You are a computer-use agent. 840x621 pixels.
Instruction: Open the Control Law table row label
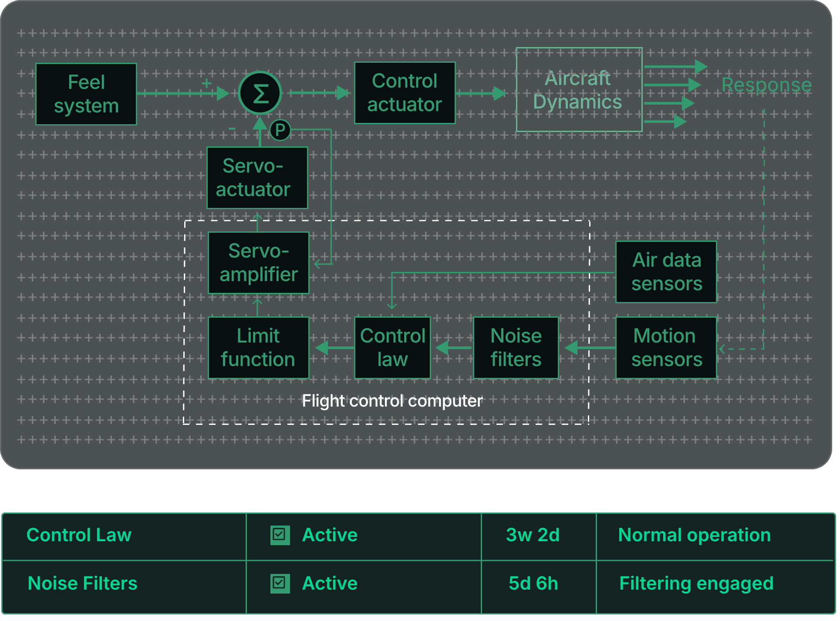point(79,535)
